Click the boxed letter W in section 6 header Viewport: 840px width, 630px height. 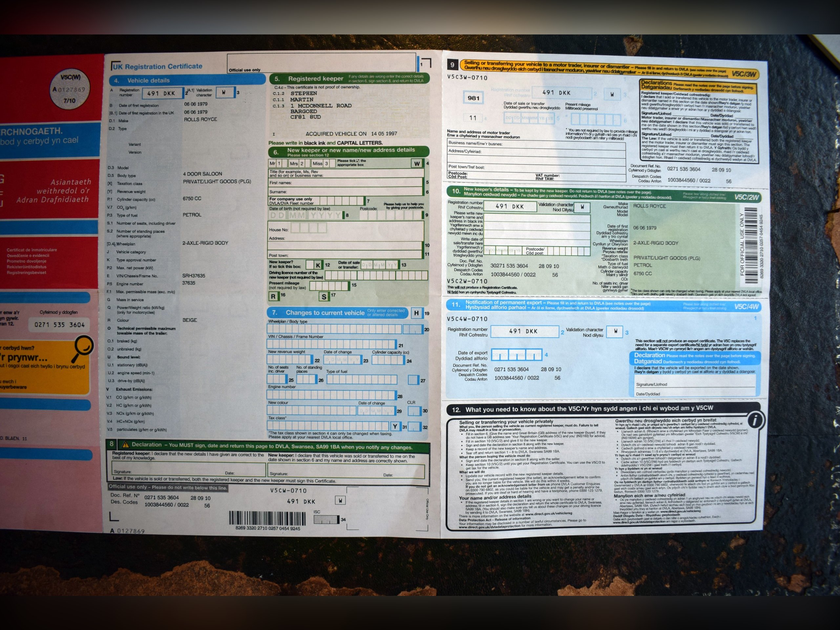[x=417, y=164]
